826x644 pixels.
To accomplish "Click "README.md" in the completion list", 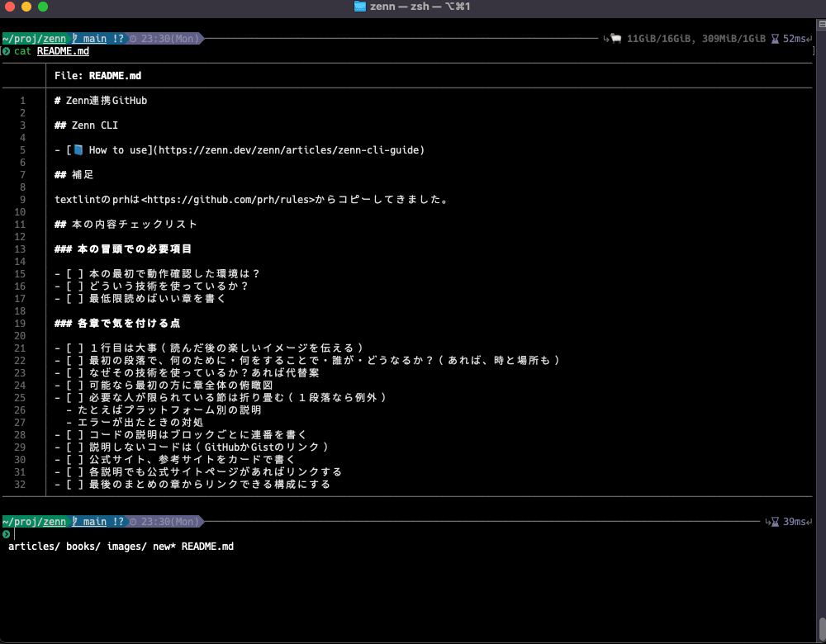I will (207, 547).
